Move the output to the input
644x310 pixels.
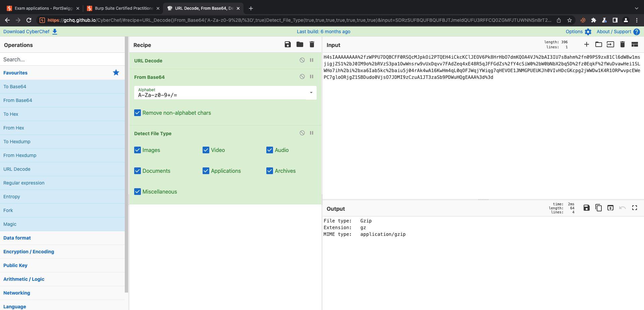click(x=610, y=208)
